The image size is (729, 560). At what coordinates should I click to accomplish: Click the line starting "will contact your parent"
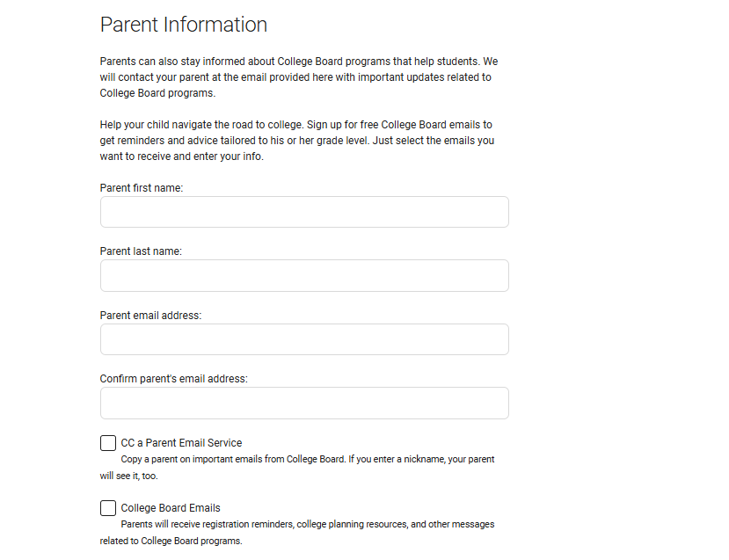295,77
